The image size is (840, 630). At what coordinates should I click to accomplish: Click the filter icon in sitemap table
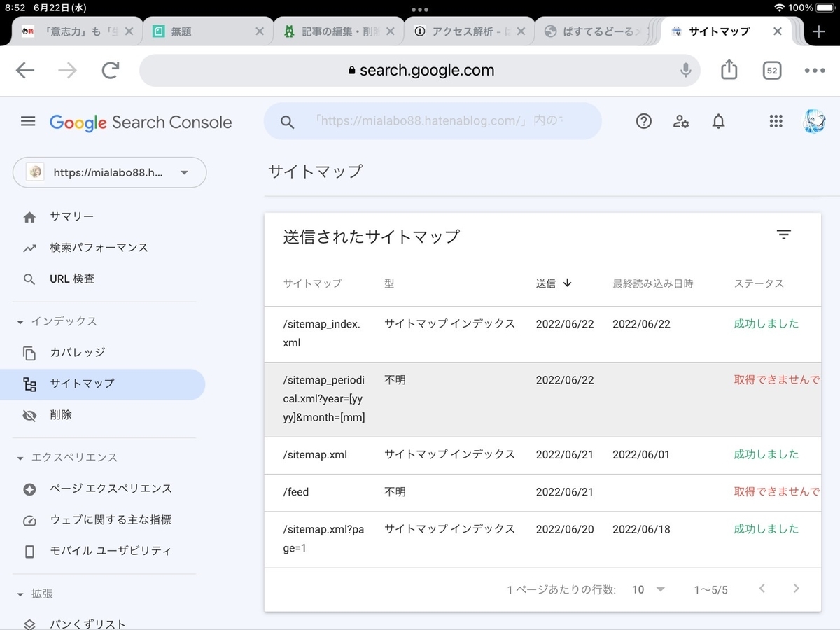[x=784, y=235]
